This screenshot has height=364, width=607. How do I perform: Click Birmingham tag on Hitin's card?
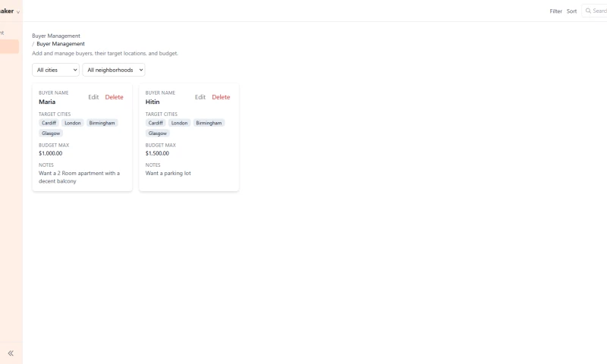pyautogui.click(x=209, y=123)
